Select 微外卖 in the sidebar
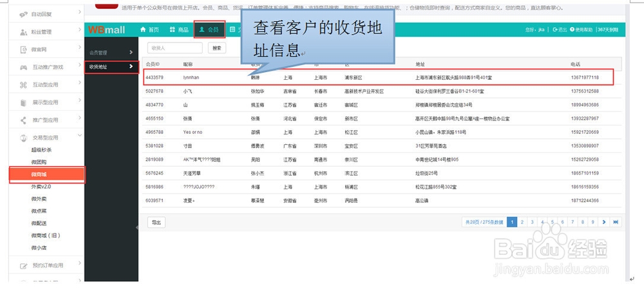 39,199
